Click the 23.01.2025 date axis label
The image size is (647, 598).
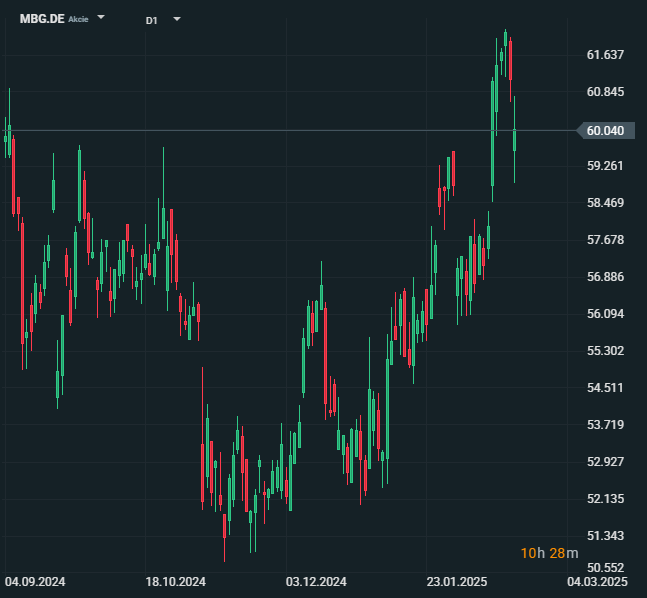(x=457, y=582)
